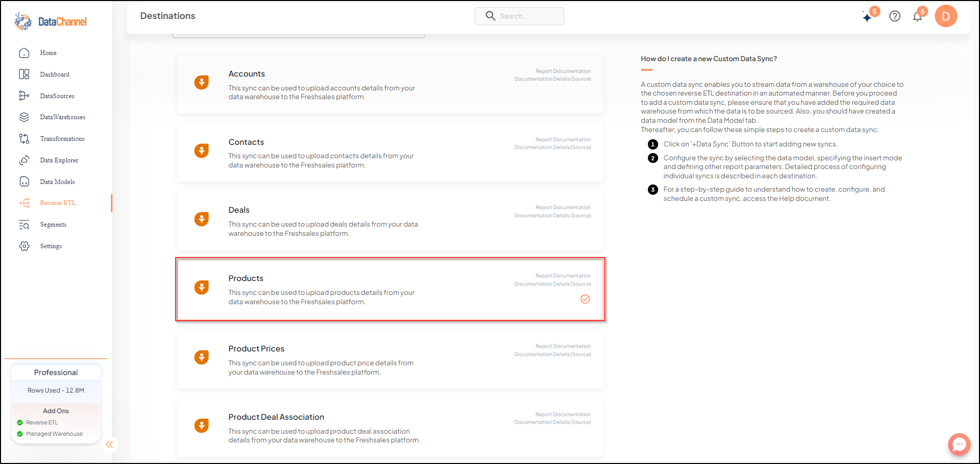The width and height of the screenshot is (980, 464).
Task: Click the Freshsales icon on Contacts card
Action: [201, 151]
